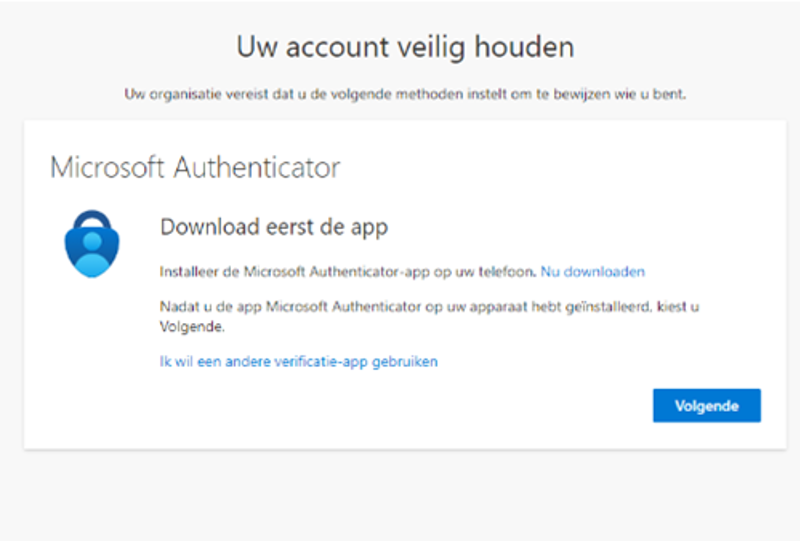The height and width of the screenshot is (541, 800).
Task: Click empty card space left of Volgende button
Action: point(400,406)
